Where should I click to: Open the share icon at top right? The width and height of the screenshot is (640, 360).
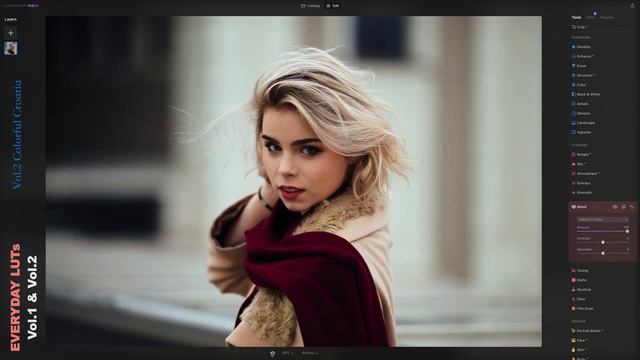[632, 6]
